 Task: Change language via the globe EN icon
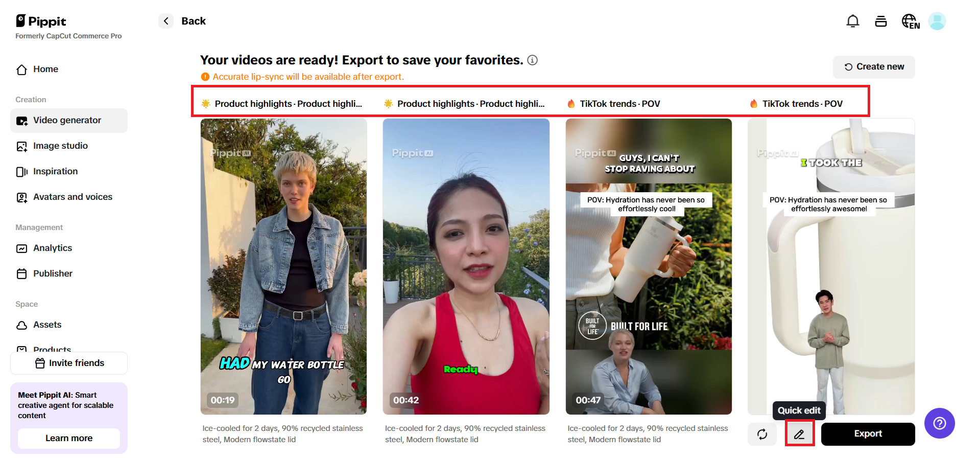tap(910, 21)
